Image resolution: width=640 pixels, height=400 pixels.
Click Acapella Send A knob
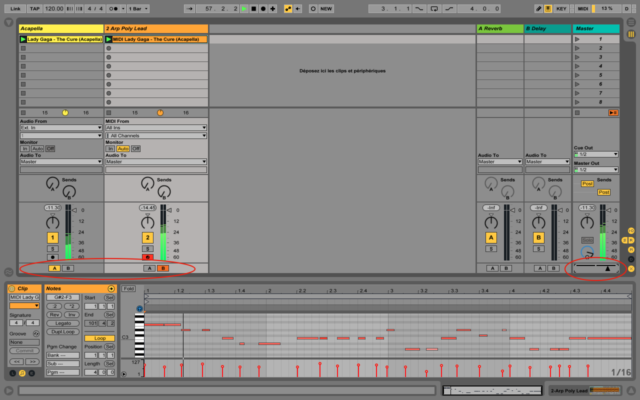52,184
